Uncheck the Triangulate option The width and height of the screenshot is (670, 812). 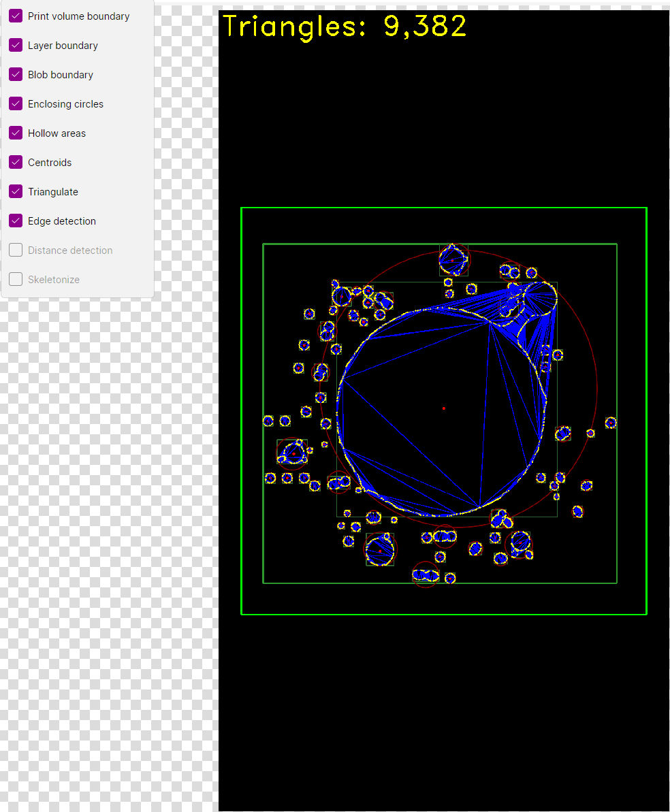pos(15,191)
